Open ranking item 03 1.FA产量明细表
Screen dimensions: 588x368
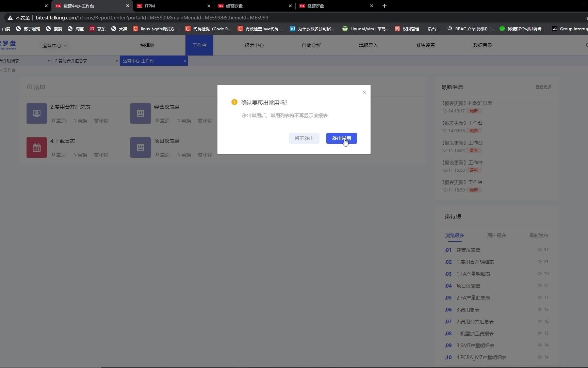pos(473,274)
